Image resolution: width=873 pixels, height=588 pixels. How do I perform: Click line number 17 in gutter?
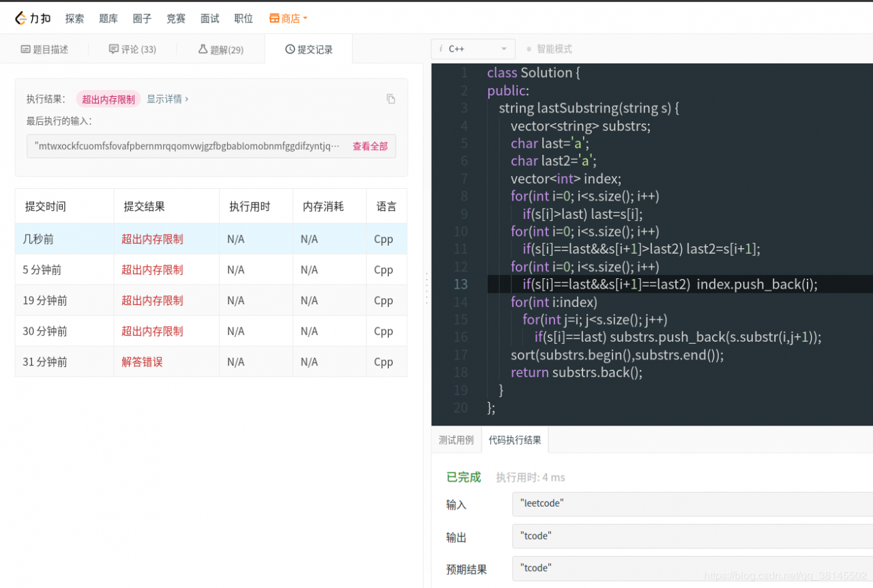pos(460,355)
